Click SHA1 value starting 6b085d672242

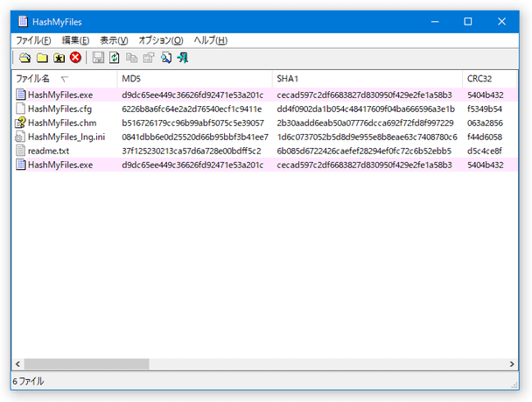pos(364,151)
